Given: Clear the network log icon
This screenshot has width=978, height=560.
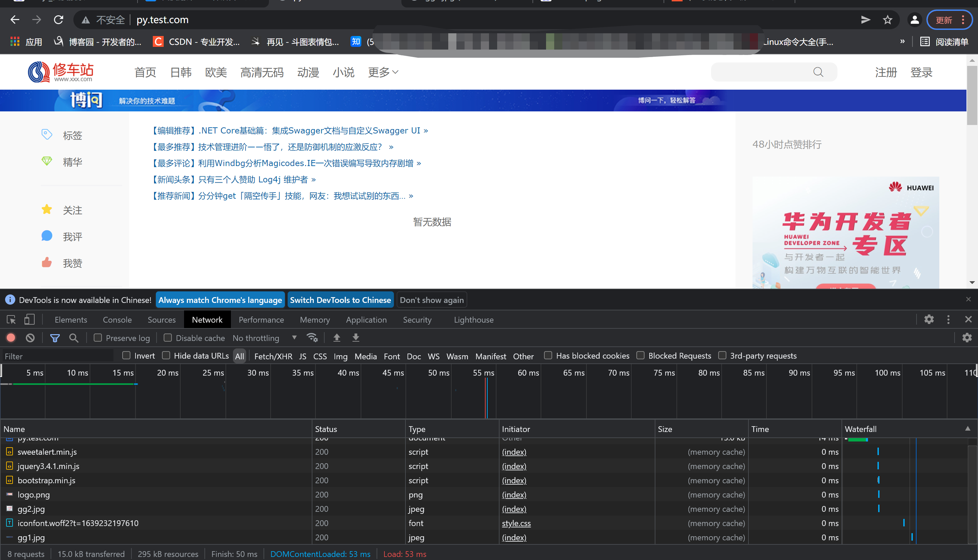Looking at the screenshot, I should pos(30,338).
